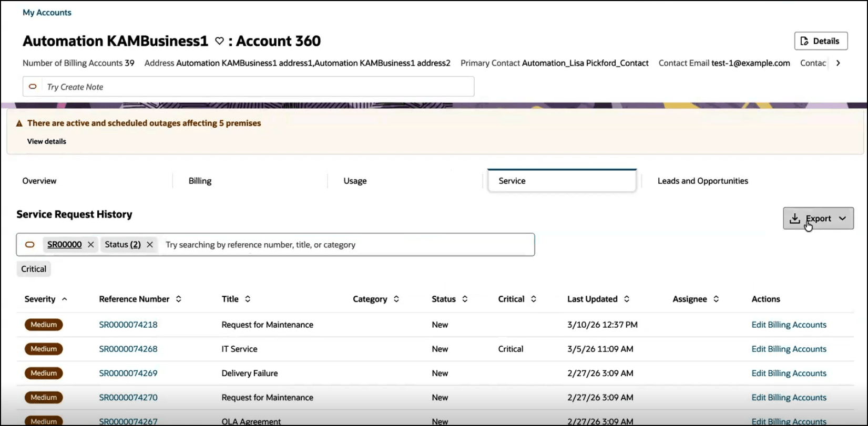Viewport: 868px width, 426px height.
Task: Sort by Reference Number column
Action: [179, 299]
